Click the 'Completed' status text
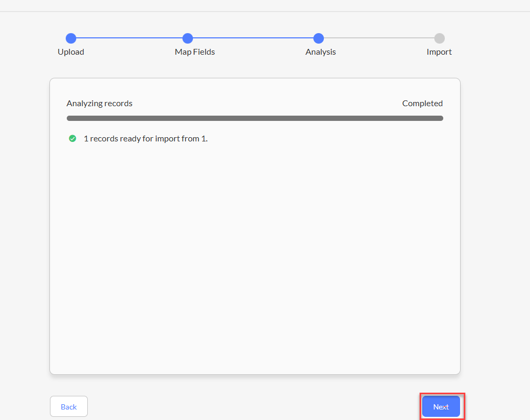530x420 pixels. [x=422, y=104]
